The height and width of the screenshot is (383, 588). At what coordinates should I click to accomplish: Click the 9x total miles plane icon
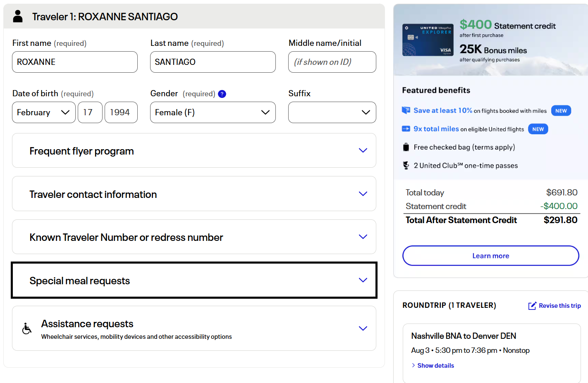[406, 129]
